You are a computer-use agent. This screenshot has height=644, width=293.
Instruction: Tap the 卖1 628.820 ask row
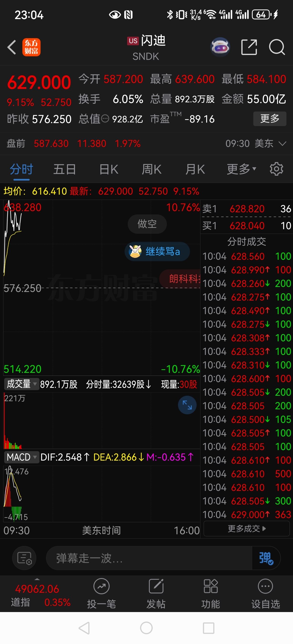(x=246, y=208)
